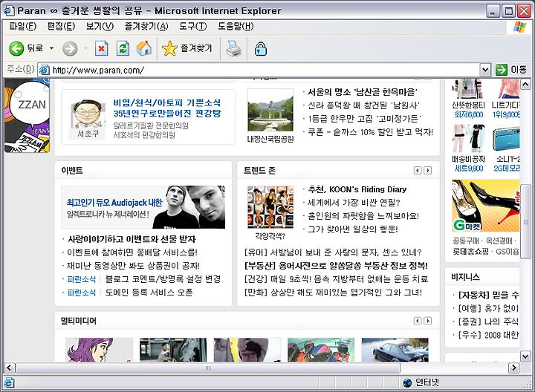
Task: Open the 즐겨찾기(A) menu
Action: (x=146, y=26)
